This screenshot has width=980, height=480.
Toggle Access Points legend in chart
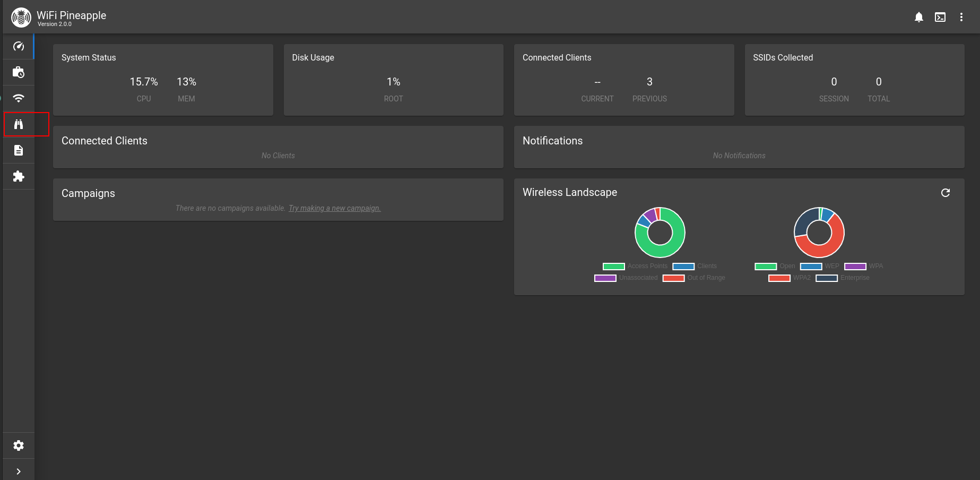pyautogui.click(x=636, y=266)
